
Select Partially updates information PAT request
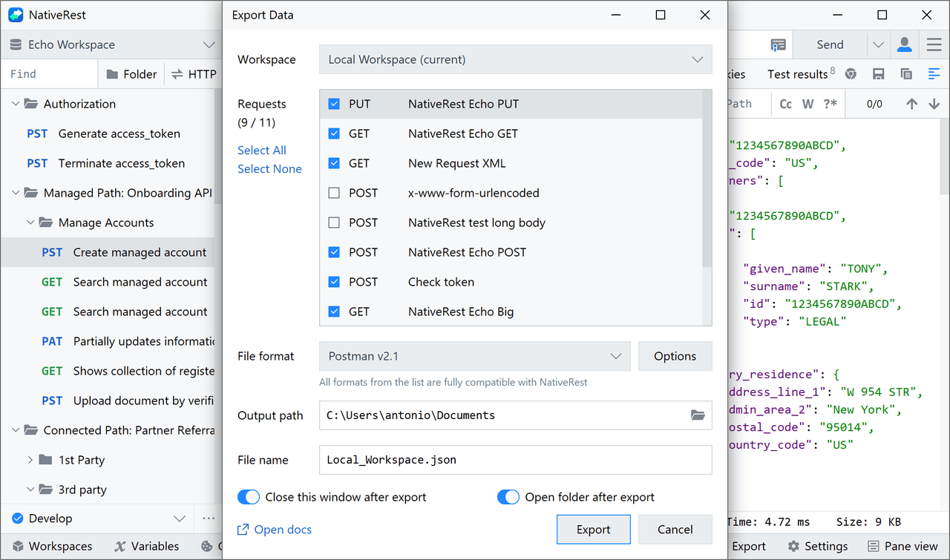tap(108, 341)
